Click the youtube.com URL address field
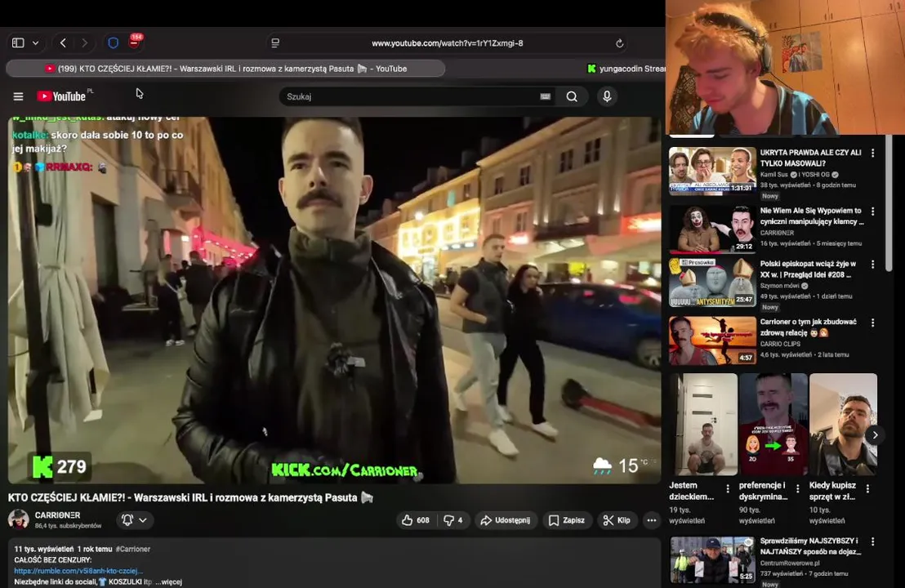905x588 pixels. tap(448, 43)
